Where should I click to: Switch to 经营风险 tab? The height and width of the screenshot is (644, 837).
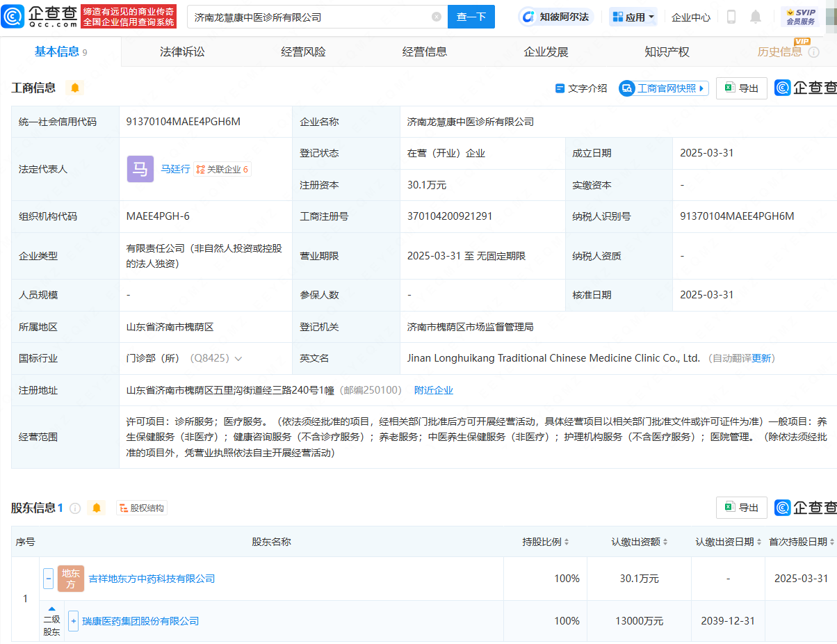coord(303,52)
